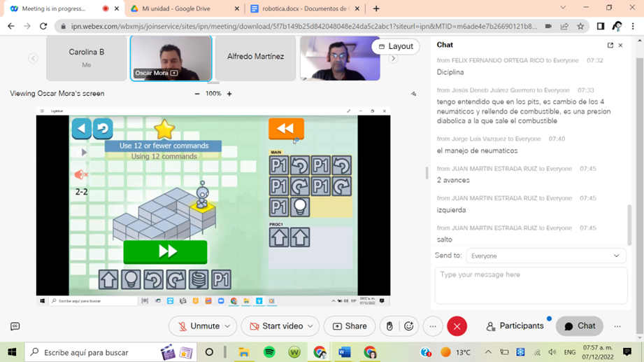Select the turn-right command in the palette
This screenshot has width=644, height=362.
click(176, 279)
